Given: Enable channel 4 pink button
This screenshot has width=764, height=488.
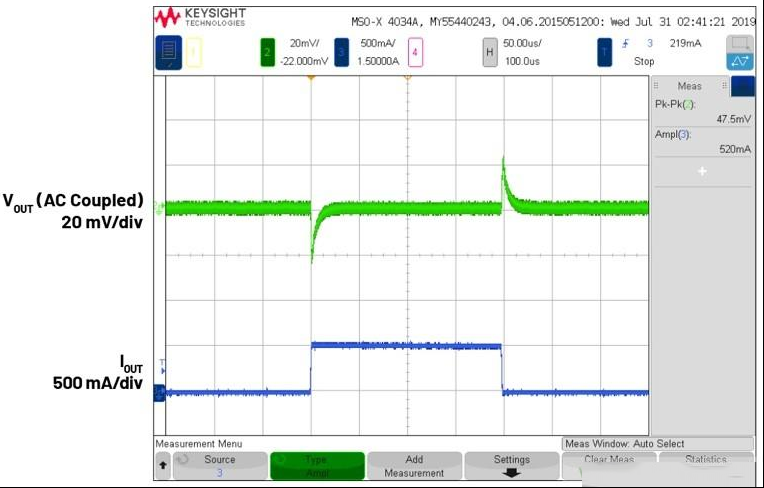Looking at the screenshot, I should pyautogui.click(x=415, y=52).
